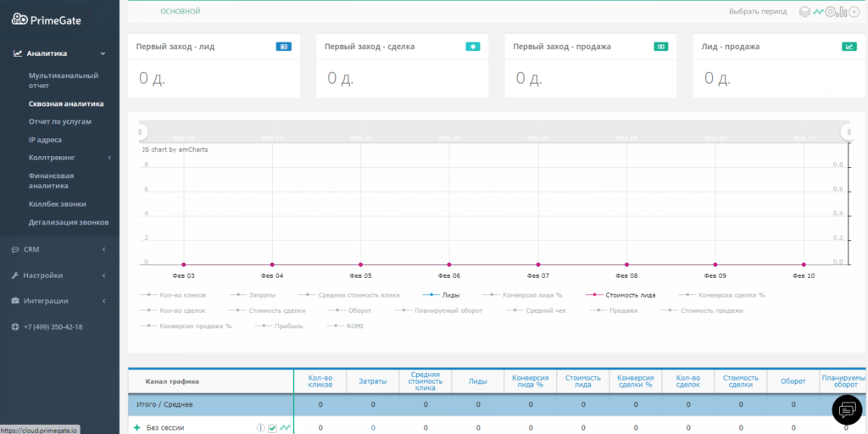Click the graph icon in Без сессии row

285,428
